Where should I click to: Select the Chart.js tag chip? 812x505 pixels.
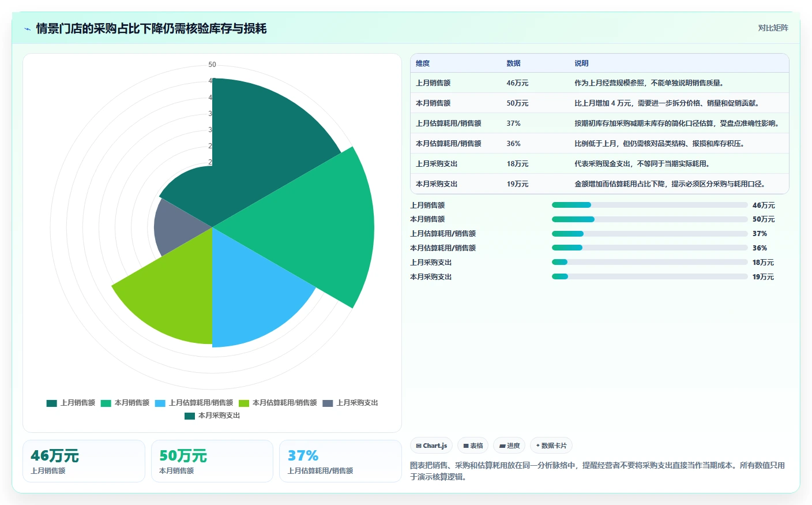[x=431, y=446]
